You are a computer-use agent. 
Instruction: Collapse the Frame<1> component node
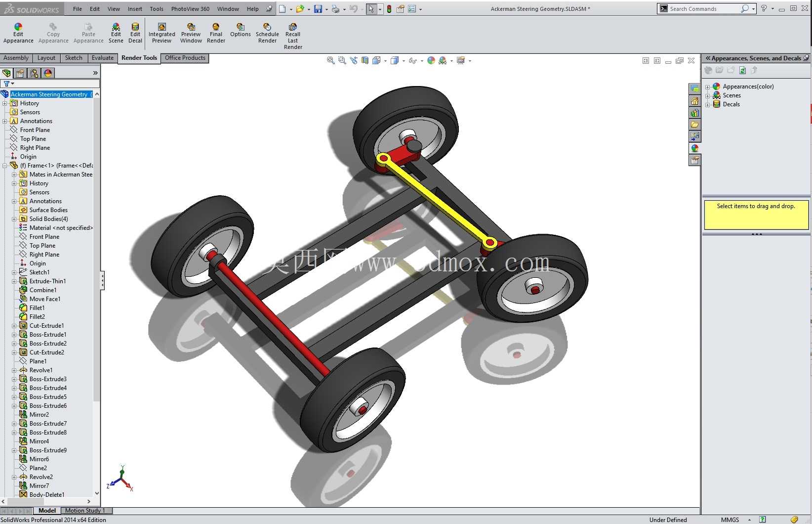[5, 166]
